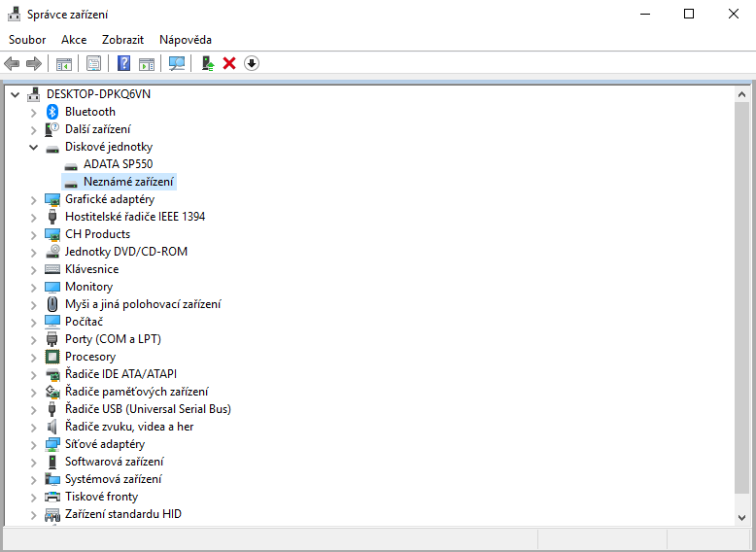Expand the CH Products category
Image resolution: width=756 pixels, height=552 pixels.
(x=33, y=235)
